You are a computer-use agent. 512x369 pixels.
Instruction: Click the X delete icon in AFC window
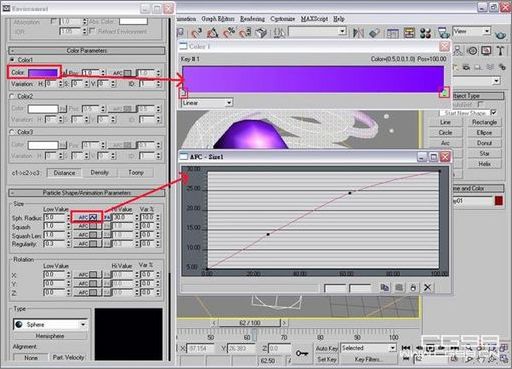pyautogui.click(x=428, y=287)
